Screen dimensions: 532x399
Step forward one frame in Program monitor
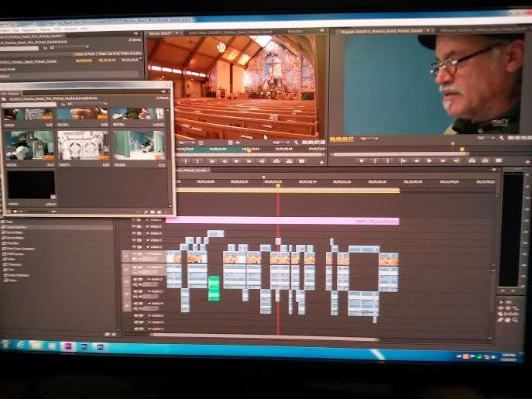pyautogui.click(x=443, y=160)
